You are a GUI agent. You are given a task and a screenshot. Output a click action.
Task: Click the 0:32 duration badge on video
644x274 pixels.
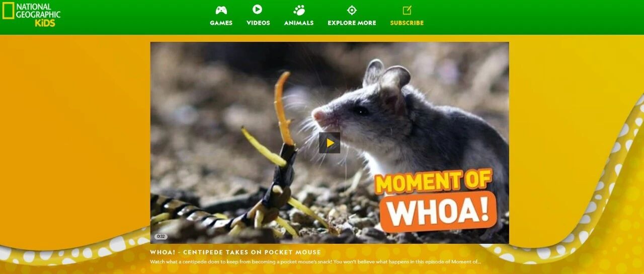pyautogui.click(x=161, y=236)
